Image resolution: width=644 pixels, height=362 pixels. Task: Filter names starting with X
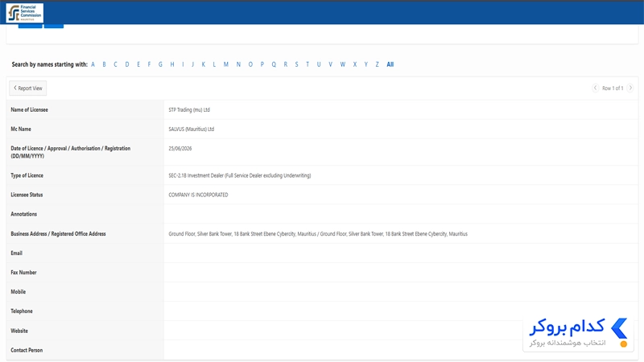(355, 64)
